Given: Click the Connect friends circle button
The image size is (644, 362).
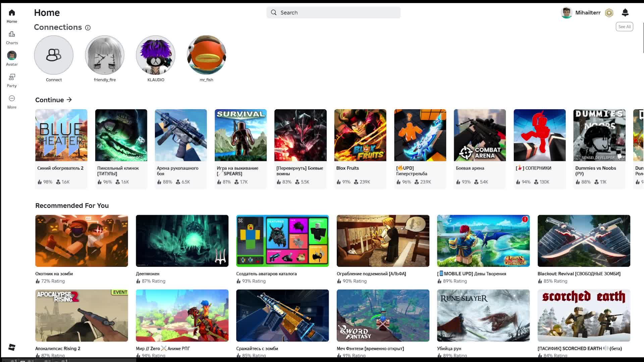Looking at the screenshot, I should click(x=54, y=55).
